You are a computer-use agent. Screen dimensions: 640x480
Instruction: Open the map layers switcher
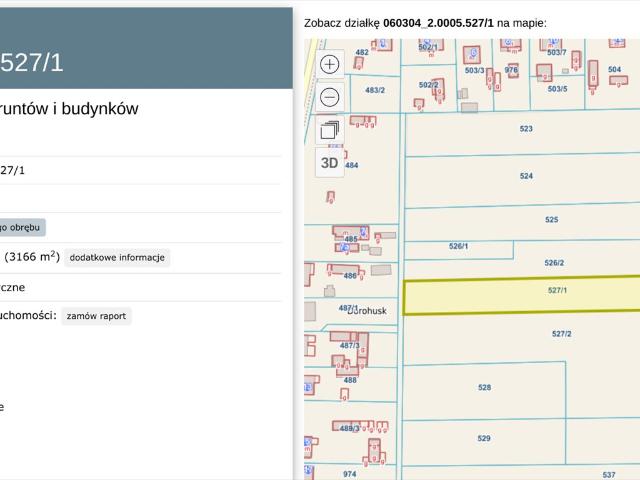point(330,130)
